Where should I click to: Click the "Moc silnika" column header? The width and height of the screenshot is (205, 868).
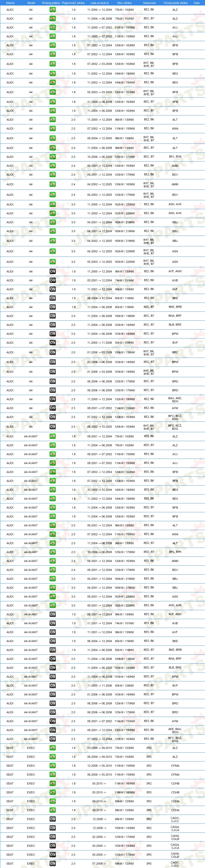pos(124,3)
